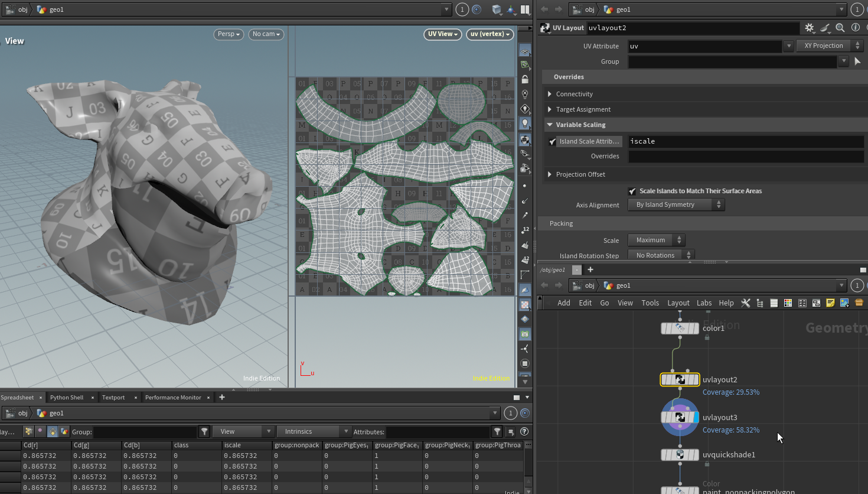Click the spreadsheet help question mark icon
Screen dimensions: 868x494
524,432
